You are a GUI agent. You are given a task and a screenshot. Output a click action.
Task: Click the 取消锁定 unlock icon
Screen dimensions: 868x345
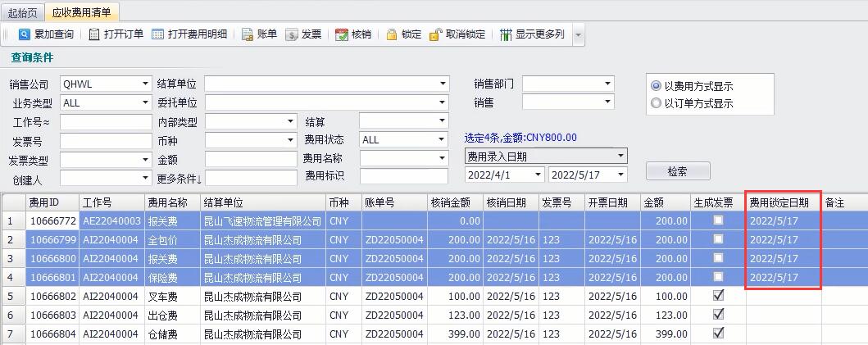click(x=435, y=34)
